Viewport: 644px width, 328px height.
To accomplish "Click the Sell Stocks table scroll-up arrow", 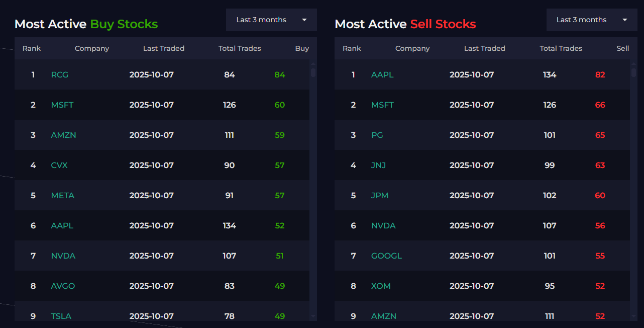I will [x=633, y=64].
